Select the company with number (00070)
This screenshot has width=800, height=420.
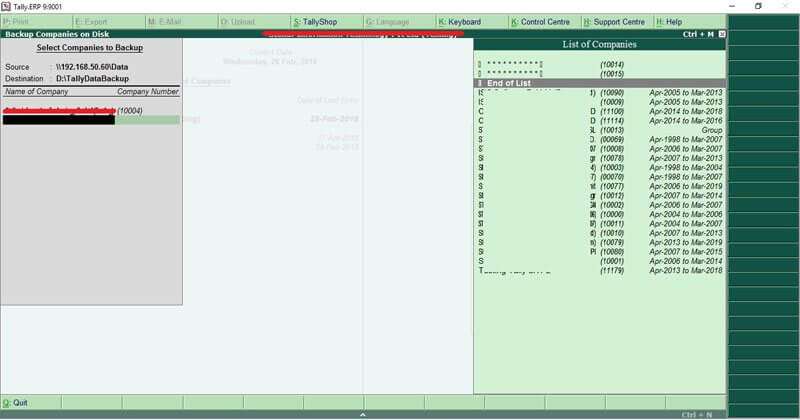[599, 177]
